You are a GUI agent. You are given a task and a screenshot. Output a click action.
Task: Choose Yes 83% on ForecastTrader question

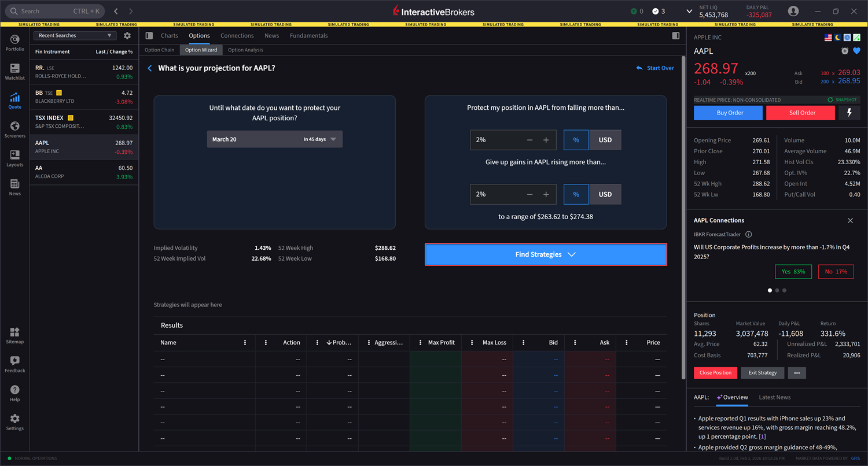coord(793,272)
